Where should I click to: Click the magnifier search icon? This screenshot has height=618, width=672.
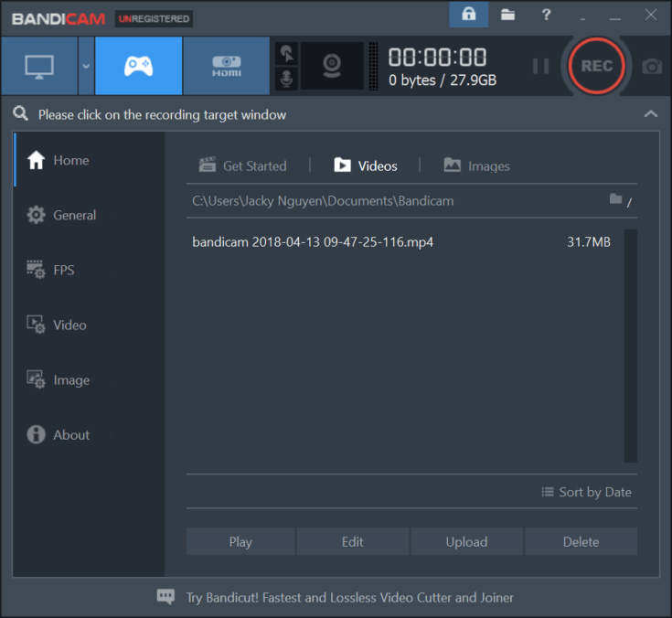[20, 114]
